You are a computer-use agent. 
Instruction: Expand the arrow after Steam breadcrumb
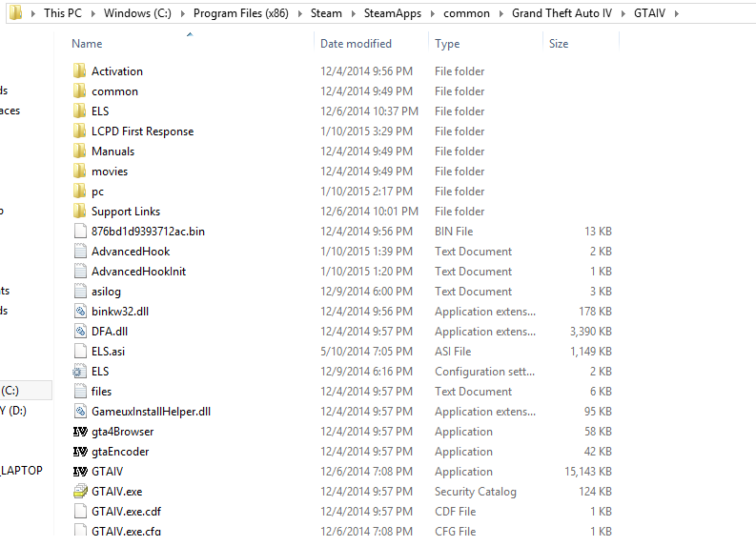(354, 13)
